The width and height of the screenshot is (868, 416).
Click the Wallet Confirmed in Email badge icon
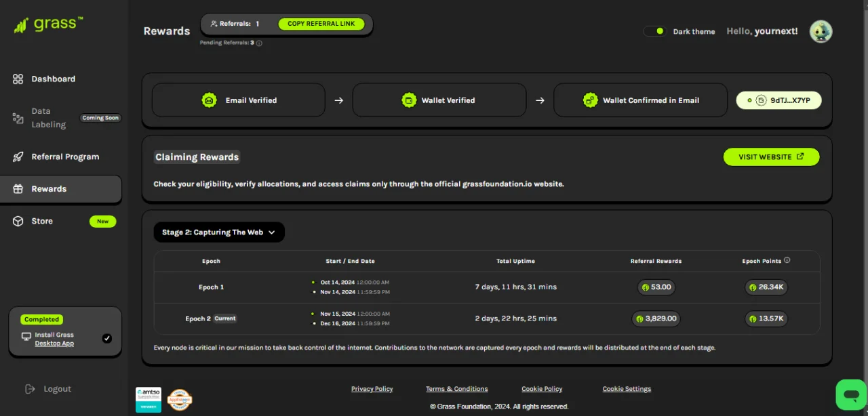[591, 100]
